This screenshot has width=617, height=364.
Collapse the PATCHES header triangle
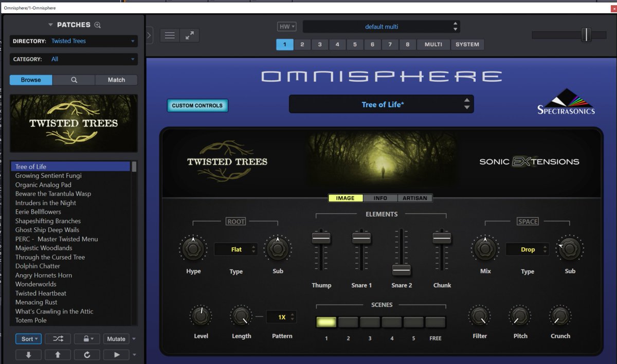pos(50,25)
